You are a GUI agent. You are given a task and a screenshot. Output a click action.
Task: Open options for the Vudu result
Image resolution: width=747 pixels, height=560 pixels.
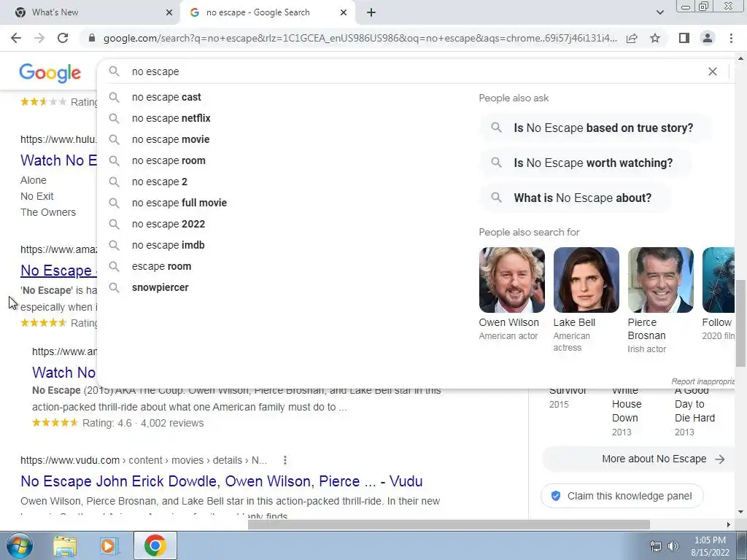285,460
